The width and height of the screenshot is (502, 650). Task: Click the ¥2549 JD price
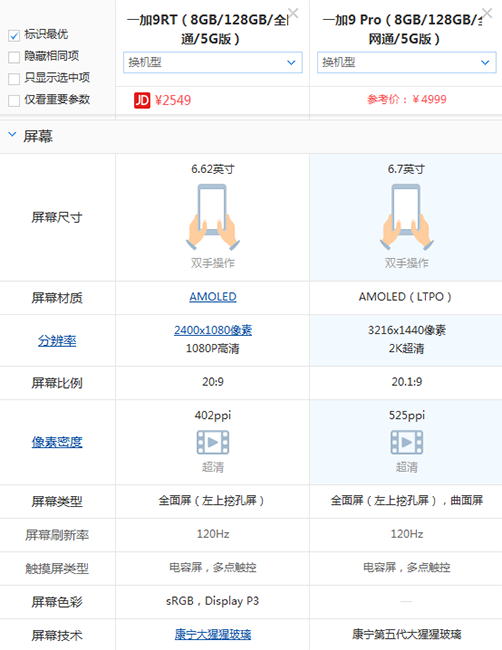173,100
